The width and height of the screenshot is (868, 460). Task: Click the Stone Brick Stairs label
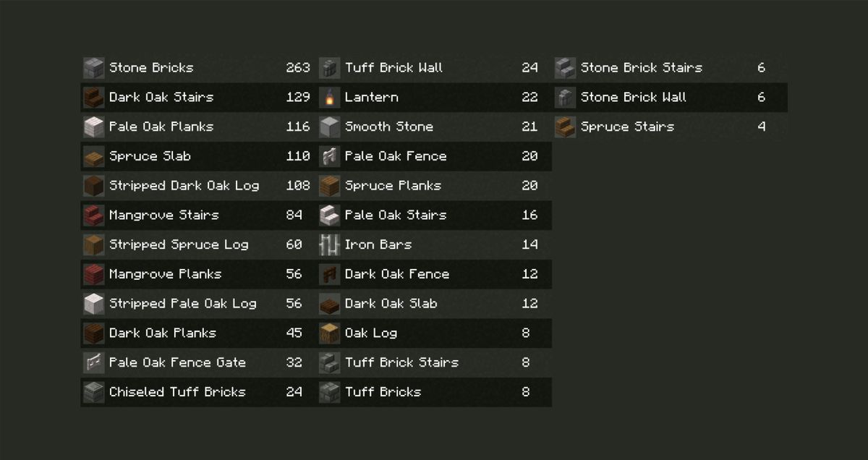coord(641,68)
